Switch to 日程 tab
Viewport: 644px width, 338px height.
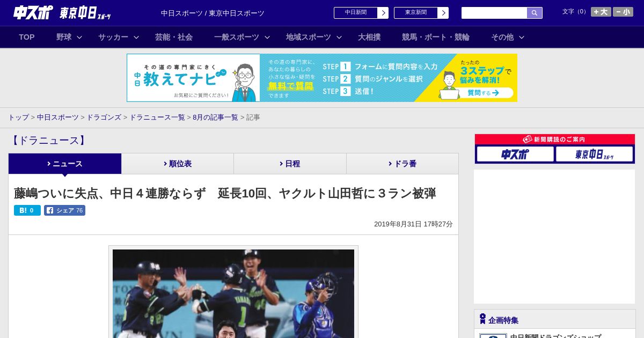pos(290,164)
